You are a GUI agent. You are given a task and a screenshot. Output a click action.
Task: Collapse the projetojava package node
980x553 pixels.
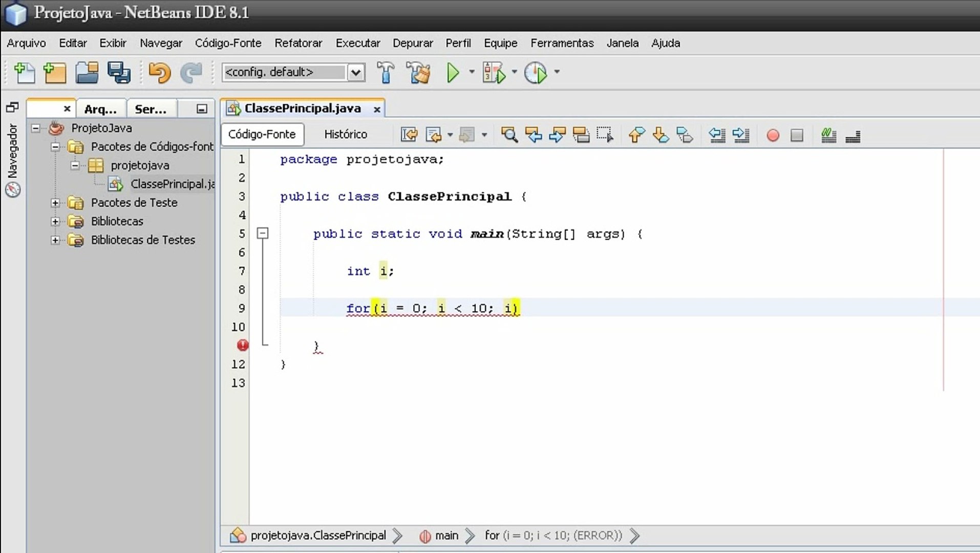75,165
